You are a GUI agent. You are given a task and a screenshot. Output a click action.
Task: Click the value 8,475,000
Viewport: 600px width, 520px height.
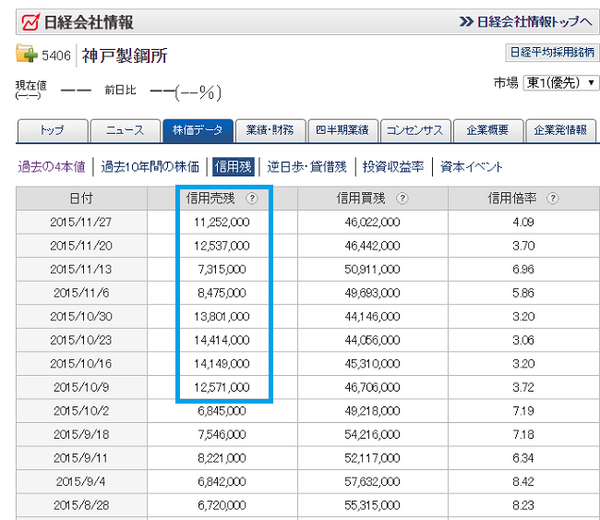pos(222,293)
